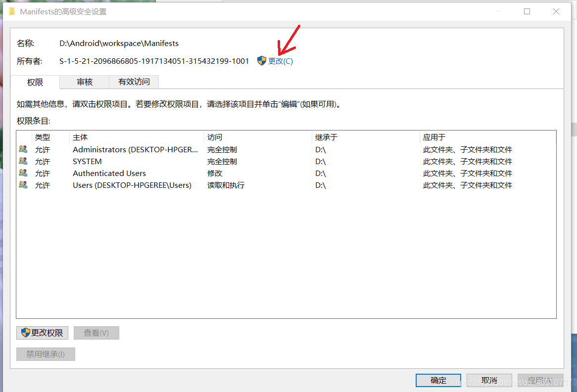The image size is (577, 392).
Task: Click the user icon for Authenticated Users row
Action: [x=23, y=173]
